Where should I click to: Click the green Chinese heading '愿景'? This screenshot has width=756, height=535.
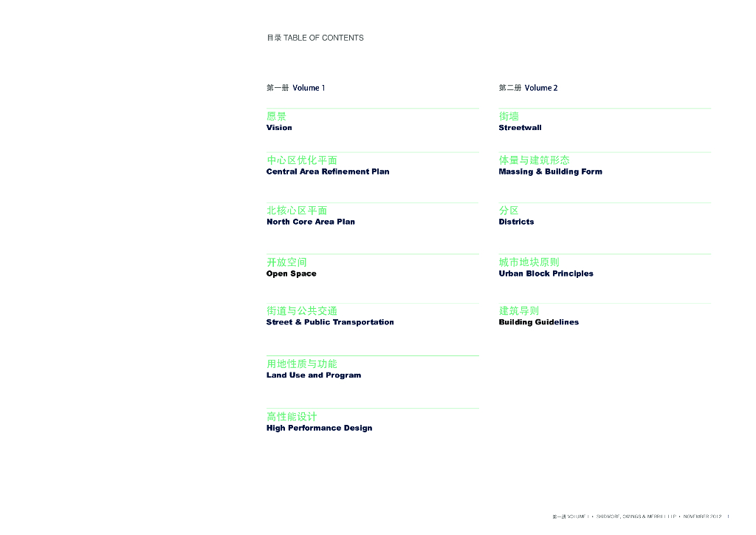click(x=276, y=116)
